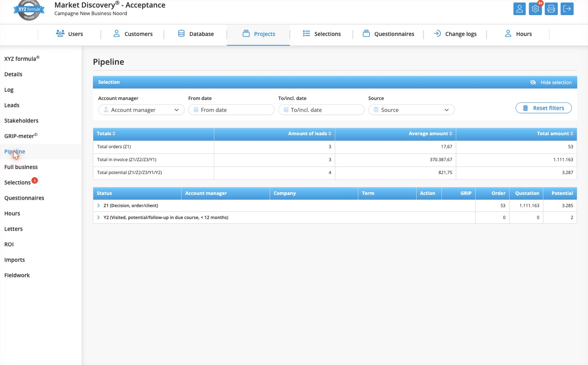Open the Source dropdown
The width and height of the screenshot is (588, 365).
pos(411,110)
